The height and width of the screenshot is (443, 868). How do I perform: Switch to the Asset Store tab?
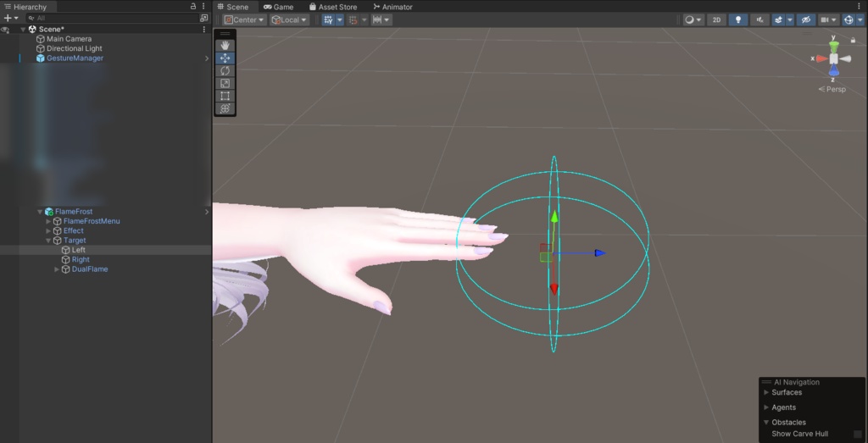pos(333,7)
